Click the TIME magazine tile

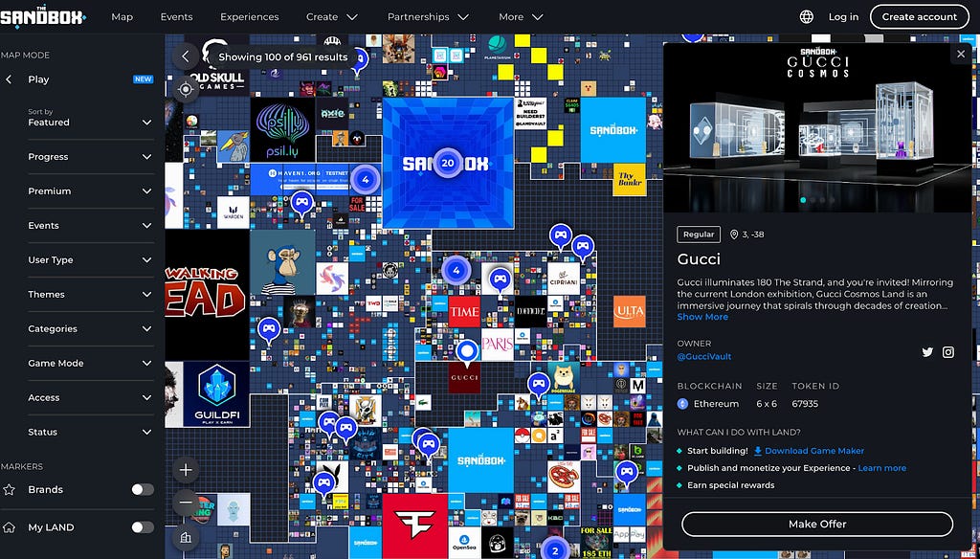tap(464, 312)
